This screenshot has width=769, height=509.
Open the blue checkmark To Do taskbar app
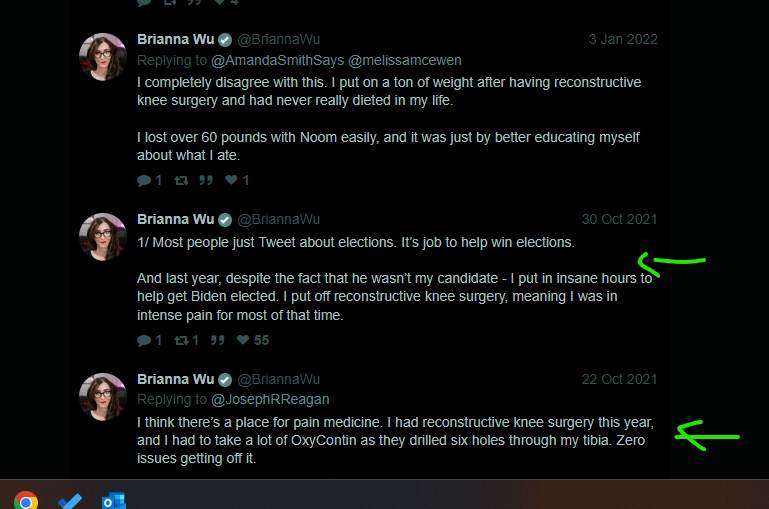(70, 502)
